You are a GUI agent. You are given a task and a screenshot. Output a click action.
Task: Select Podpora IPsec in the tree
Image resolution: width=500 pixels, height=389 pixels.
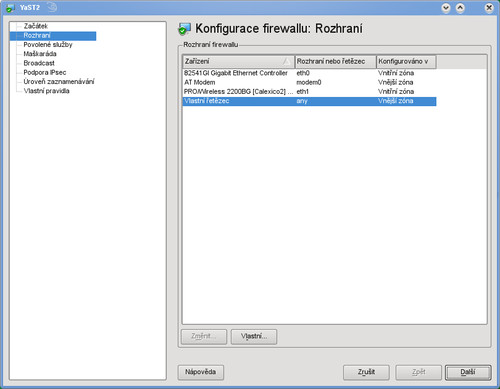(45, 72)
